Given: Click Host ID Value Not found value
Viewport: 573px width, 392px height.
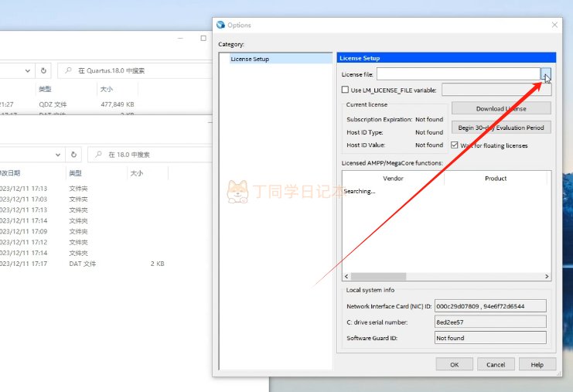Looking at the screenshot, I should click(429, 145).
